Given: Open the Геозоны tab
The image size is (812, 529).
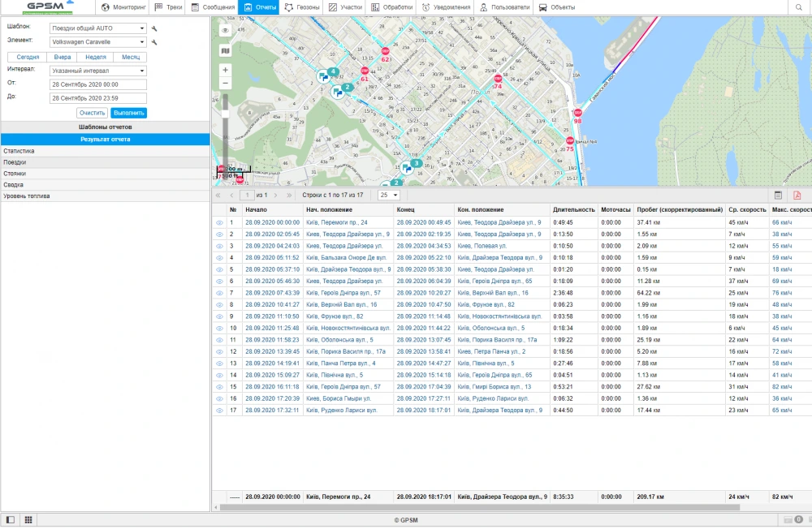Looking at the screenshot, I should (302, 7).
